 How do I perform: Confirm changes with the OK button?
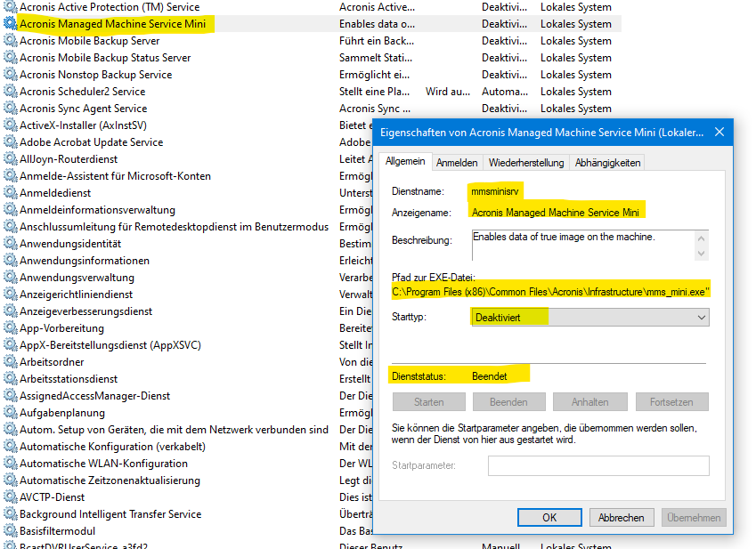549,517
